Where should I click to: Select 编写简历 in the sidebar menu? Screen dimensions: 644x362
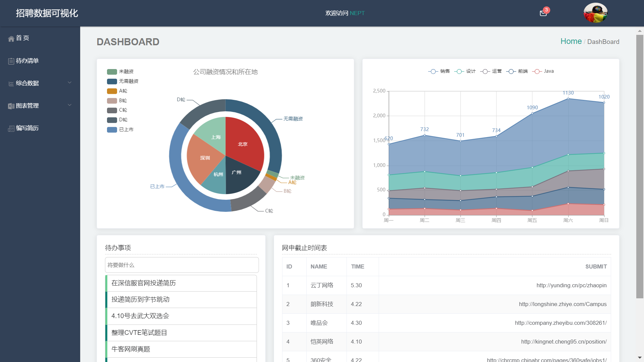tap(27, 128)
